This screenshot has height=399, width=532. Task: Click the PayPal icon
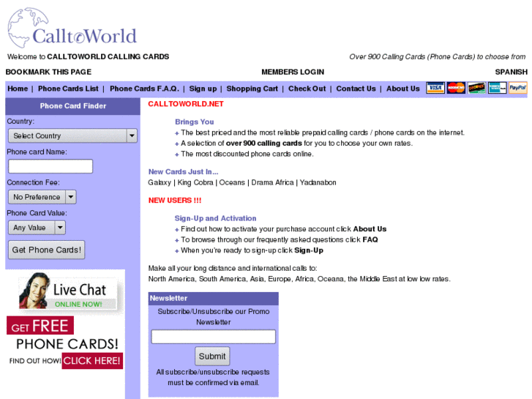[x=518, y=88]
